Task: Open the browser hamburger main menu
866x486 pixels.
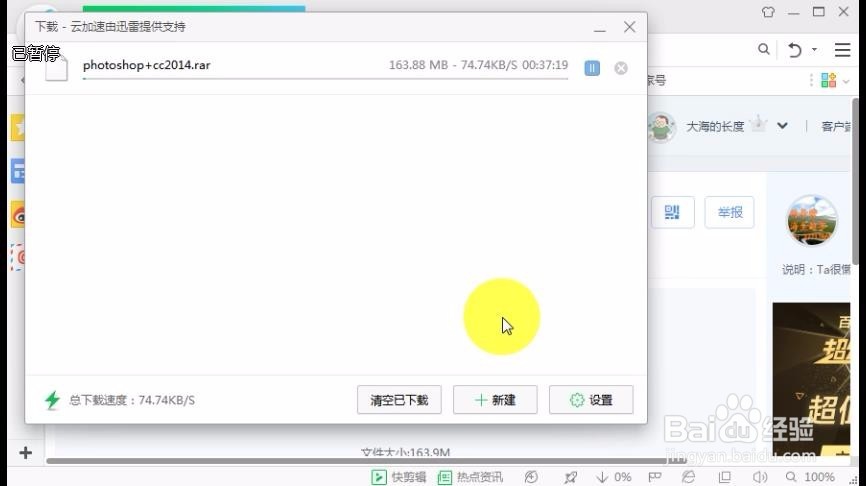Action: (842, 50)
